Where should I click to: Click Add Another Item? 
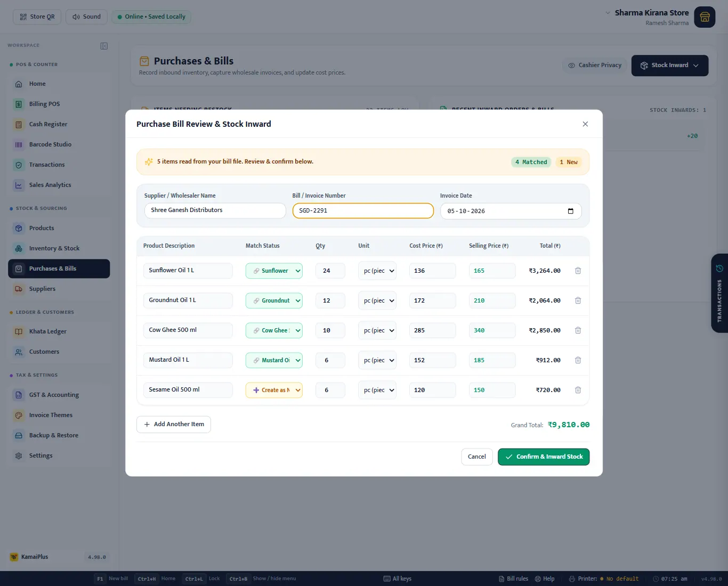point(174,425)
